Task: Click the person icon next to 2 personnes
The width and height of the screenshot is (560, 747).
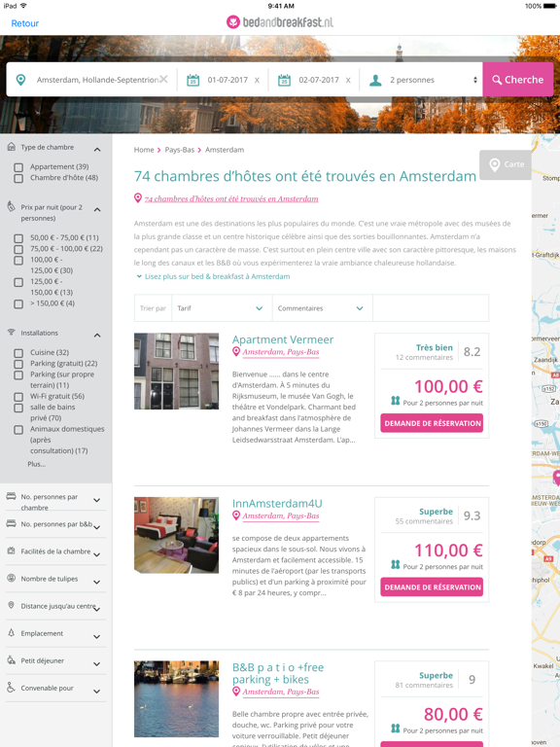Action: point(375,80)
